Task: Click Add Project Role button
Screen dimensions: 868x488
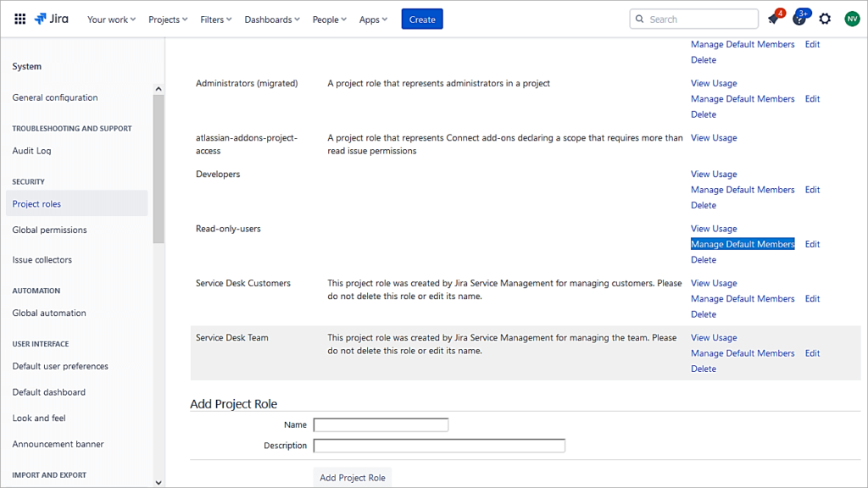Action: point(352,476)
